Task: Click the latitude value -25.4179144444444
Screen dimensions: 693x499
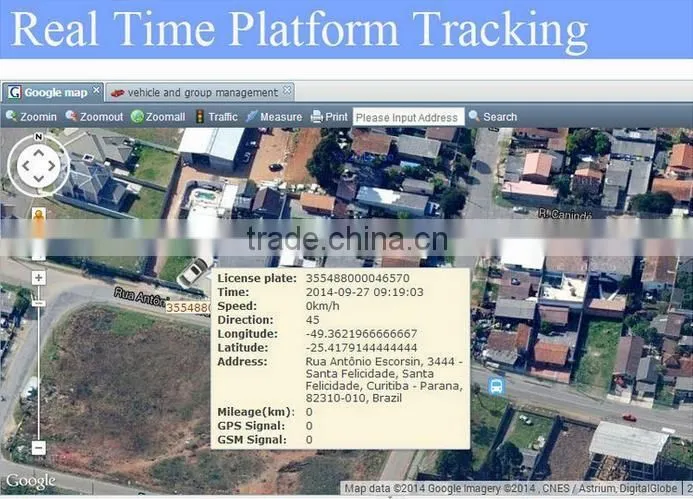Action: click(362, 347)
